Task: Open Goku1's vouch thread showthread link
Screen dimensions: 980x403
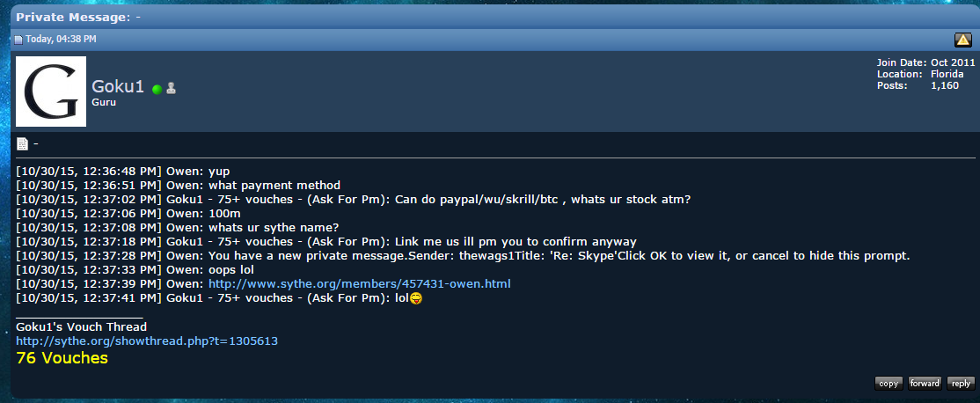Action: click(x=147, y=341)
